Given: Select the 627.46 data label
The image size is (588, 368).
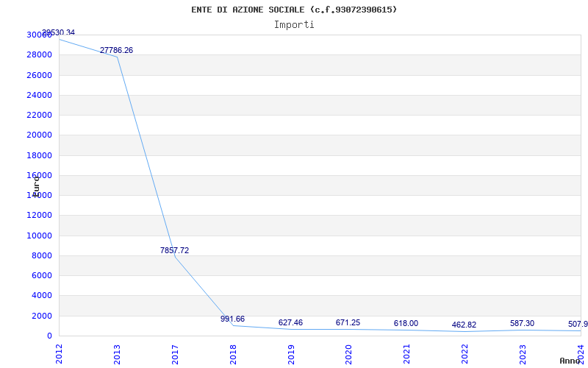Looking at the screenshot, I should [x=290, y=322].
